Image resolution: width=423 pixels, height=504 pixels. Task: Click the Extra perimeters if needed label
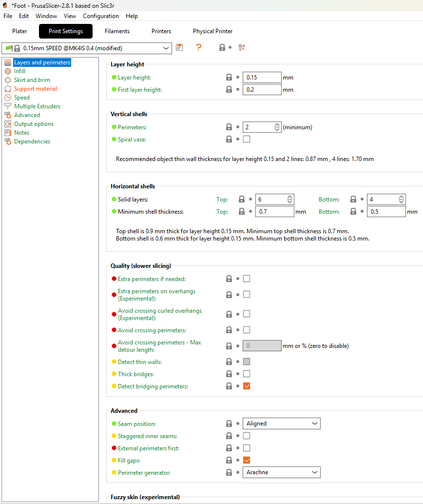point(152,279)
